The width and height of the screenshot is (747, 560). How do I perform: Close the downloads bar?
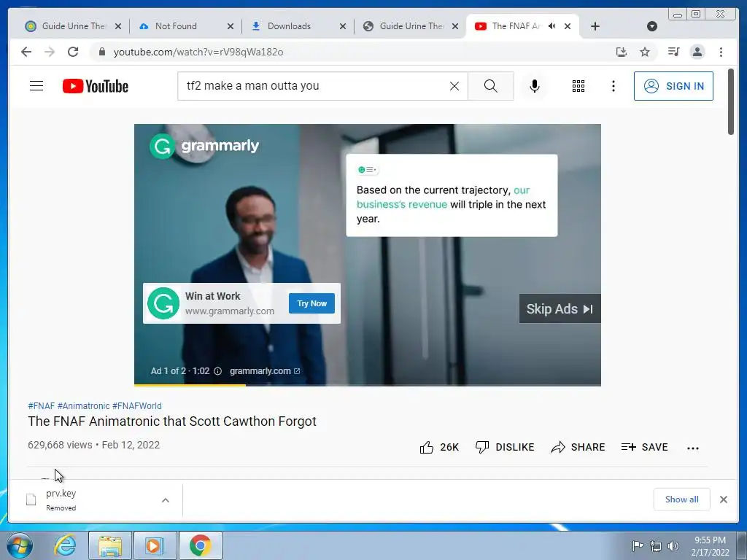coord(723,499)
